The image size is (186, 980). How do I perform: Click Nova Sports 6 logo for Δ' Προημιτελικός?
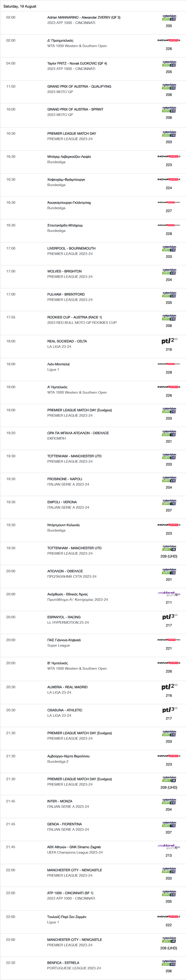(169, 40)
